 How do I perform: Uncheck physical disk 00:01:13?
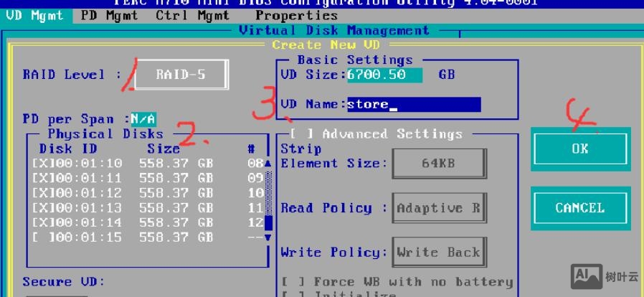point(44,208)
